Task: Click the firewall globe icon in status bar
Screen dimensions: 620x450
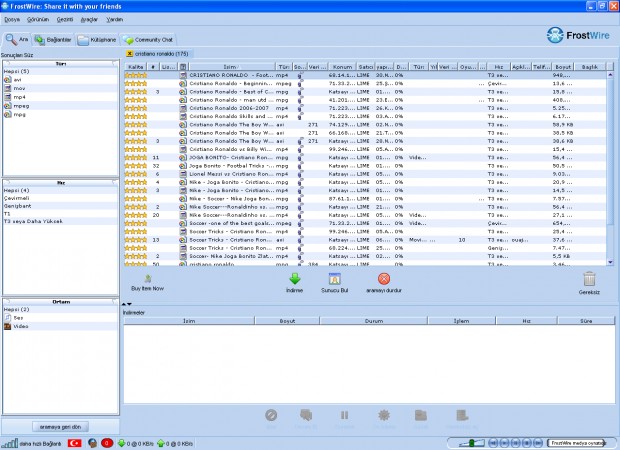Action: (x=93, y=443)
